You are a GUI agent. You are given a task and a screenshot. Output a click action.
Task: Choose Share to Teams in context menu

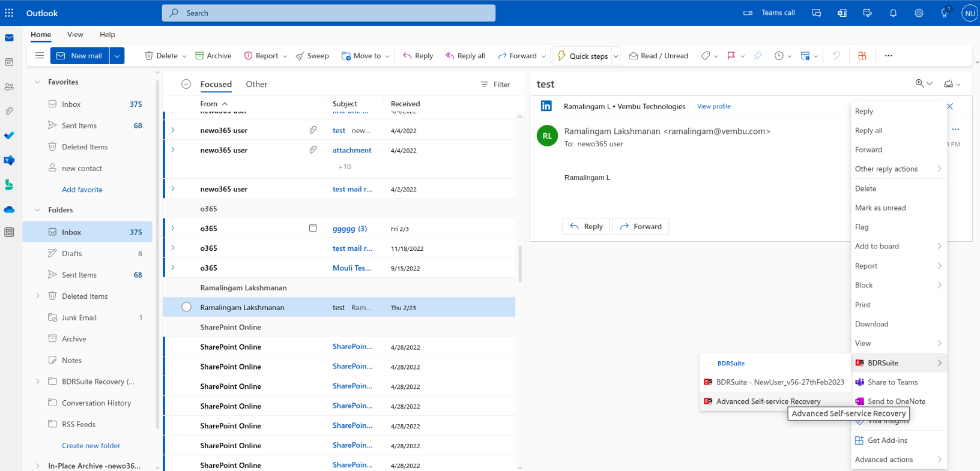click(898, 382)
